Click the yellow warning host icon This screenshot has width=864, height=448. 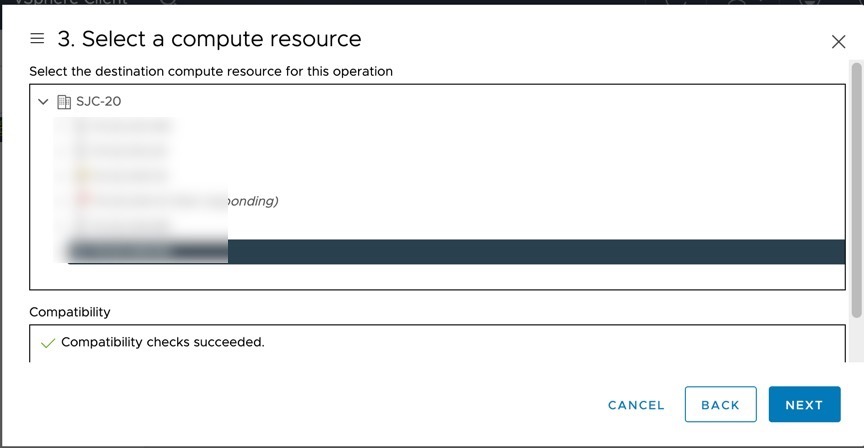pos(83,176)
